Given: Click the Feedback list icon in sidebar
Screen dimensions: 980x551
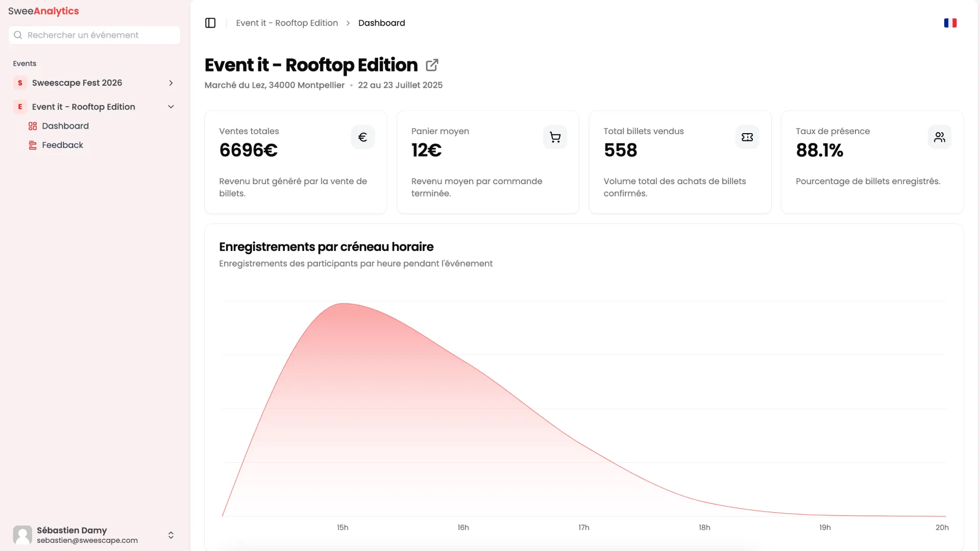Looking at the screenshot, I should tap(33, 145).
